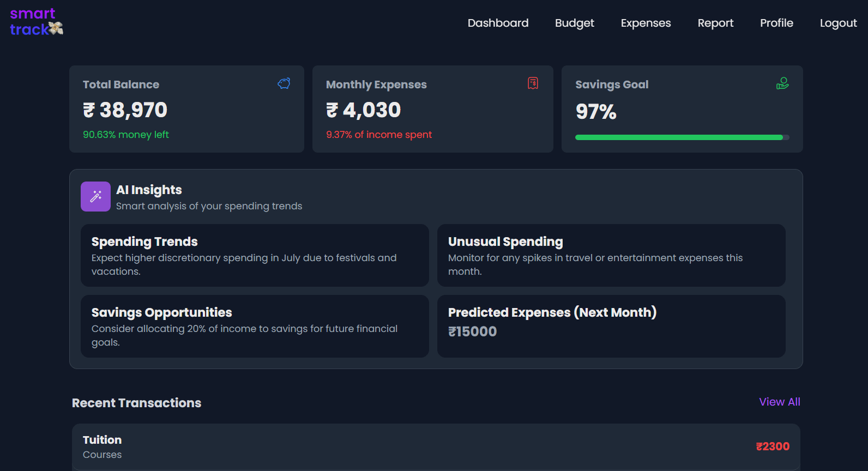Click the Total Balance amount ₹38,970
Screen dimensions: 868x471
[125, 110]
